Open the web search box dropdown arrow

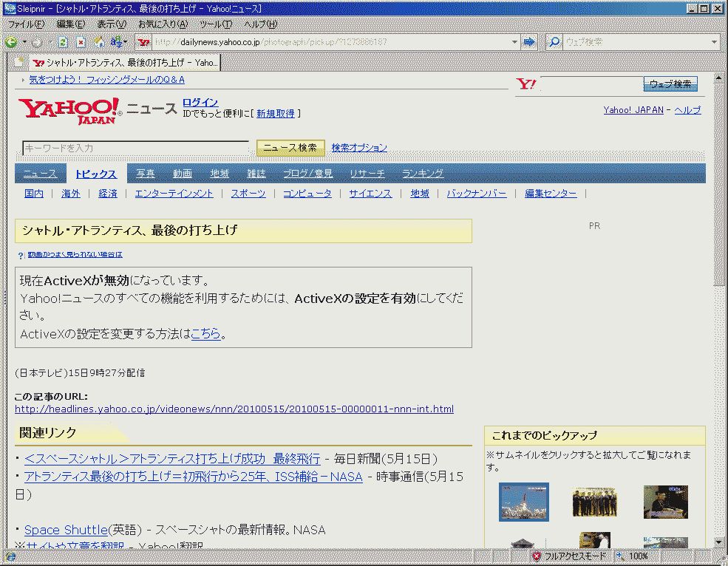click(x=714, y=42)
